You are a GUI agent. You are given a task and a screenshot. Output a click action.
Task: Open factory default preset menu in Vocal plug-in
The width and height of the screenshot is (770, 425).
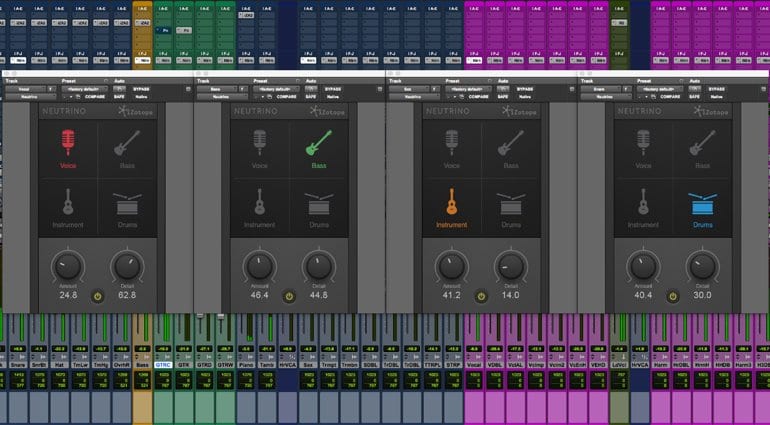click(x=84, y=89)
